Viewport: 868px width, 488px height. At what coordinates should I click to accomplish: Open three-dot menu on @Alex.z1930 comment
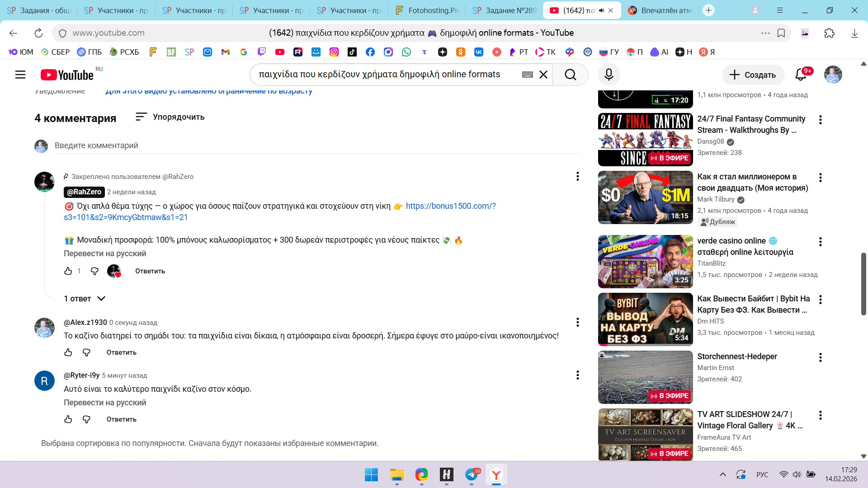click(x=577, y=322)
